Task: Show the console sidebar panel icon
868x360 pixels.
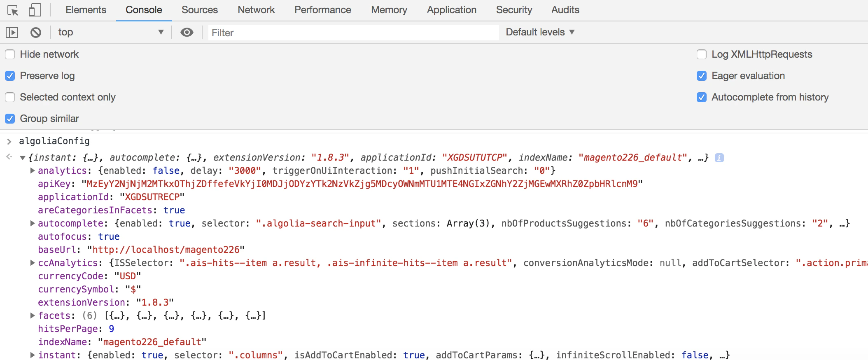Action: tap(12, 32)
